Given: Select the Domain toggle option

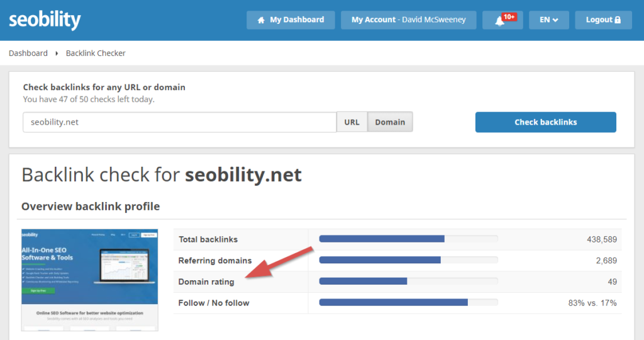Looking at the screenshot, I should click(x=390, y=122).
